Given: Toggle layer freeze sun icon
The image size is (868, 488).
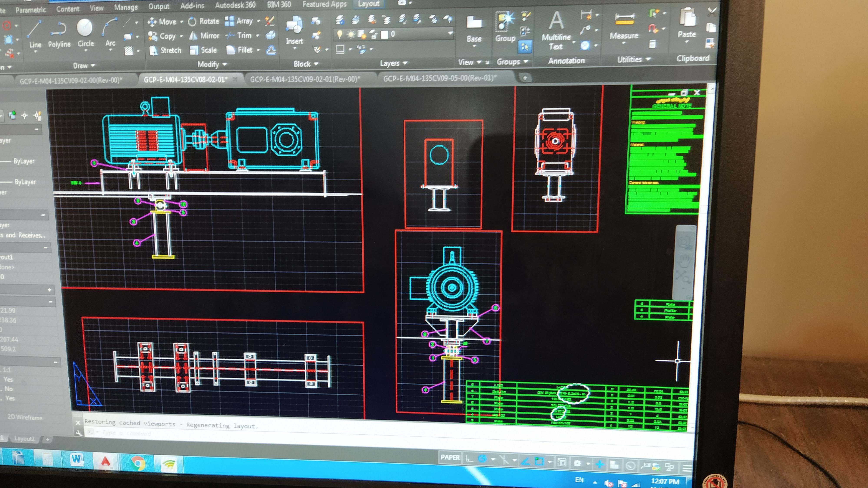Looking at the screenshot, I should pos(351,34).
